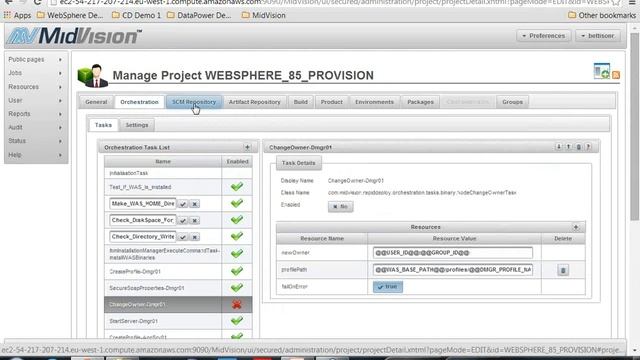Toggle enabled check for CreateProfile-Dmgr01
This screenshot has width=640, height=360.
point(237,271)
